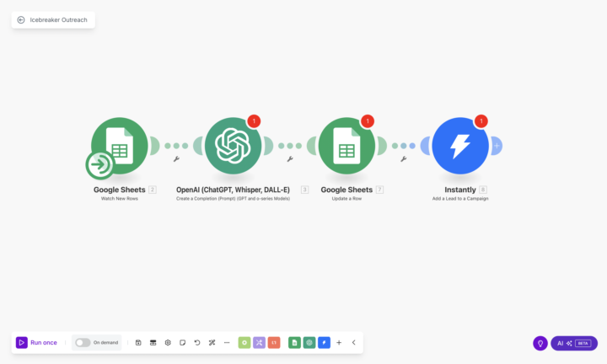Click the purple tools icon in the toolbar
Image resolution: width=607 pixels, height=364 pixels.
(259, 343)
